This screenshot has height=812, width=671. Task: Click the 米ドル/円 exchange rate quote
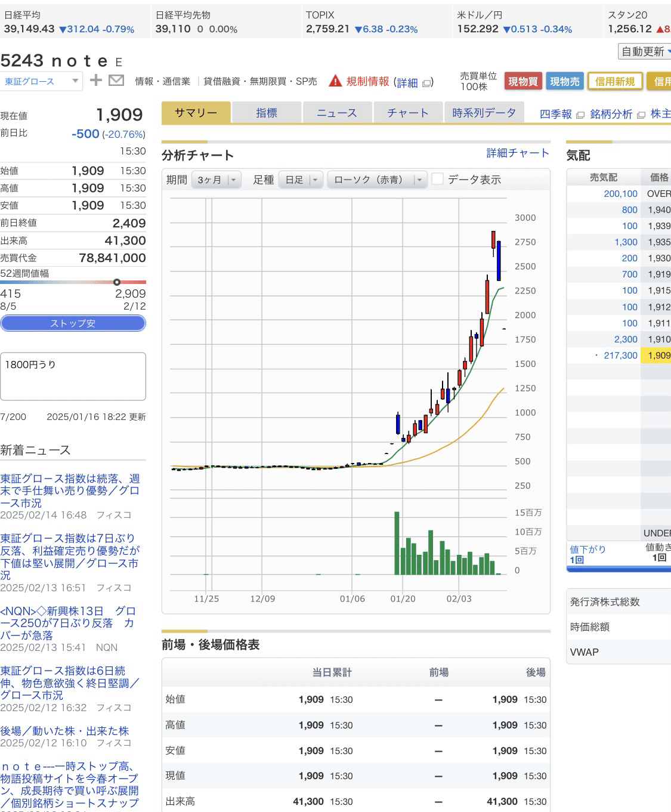click(515, 22)
